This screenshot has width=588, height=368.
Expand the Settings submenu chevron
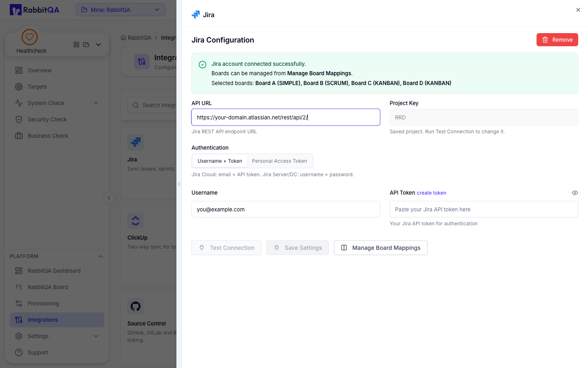(96, 336)
